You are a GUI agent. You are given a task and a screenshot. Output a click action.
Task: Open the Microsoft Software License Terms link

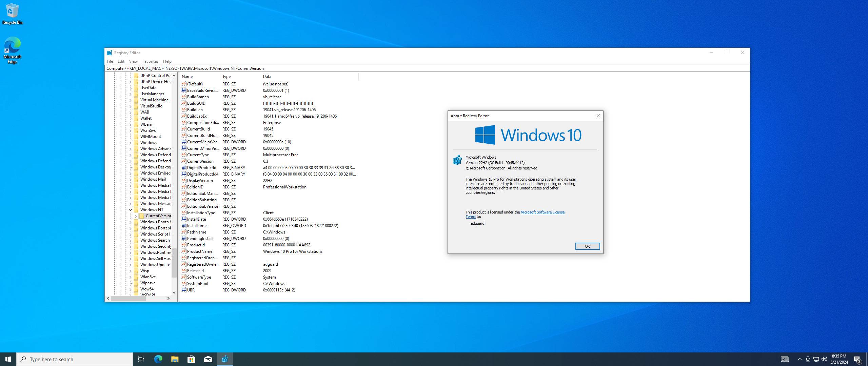[542, 212]
